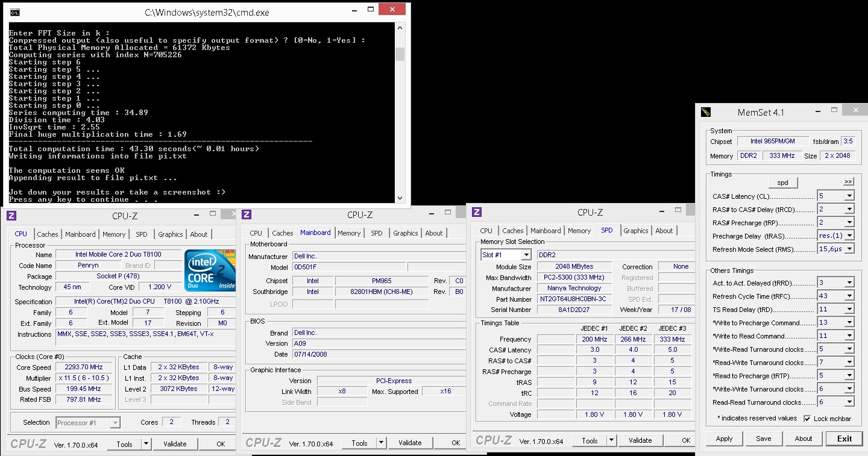Open the RAS# Precharge (tRP) dropdown
Image resolution: width=868 pixels, height=456 pixels.
pos(849,222)
